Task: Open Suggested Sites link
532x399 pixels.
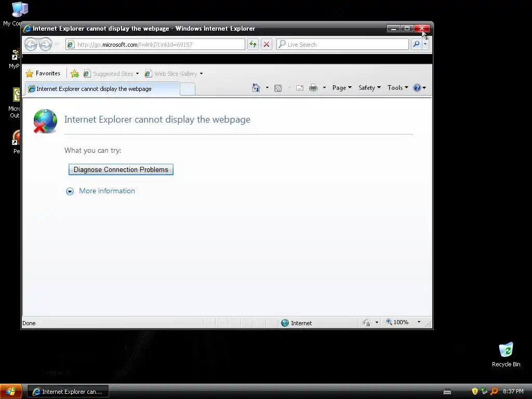Action: click(x=109, y=74)
